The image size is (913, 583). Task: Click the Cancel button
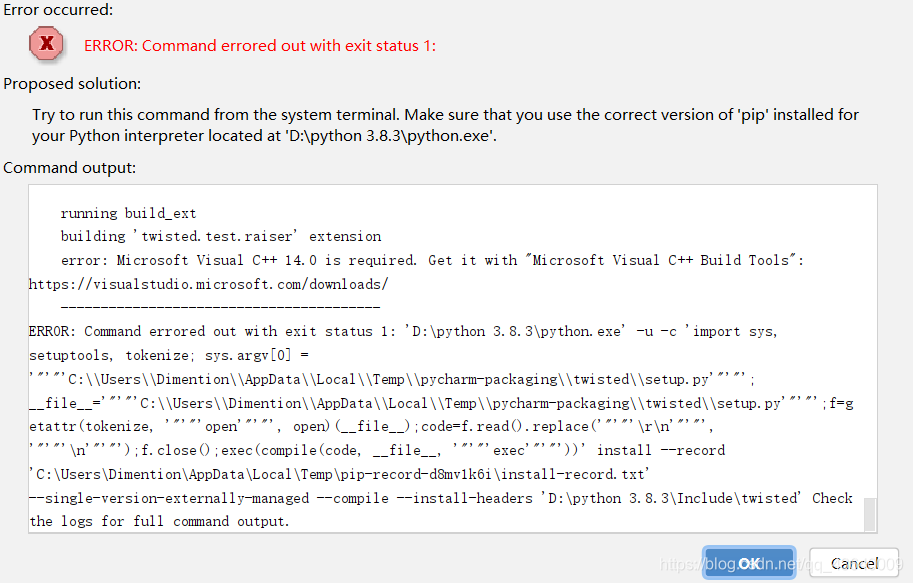tap(853, 563)
